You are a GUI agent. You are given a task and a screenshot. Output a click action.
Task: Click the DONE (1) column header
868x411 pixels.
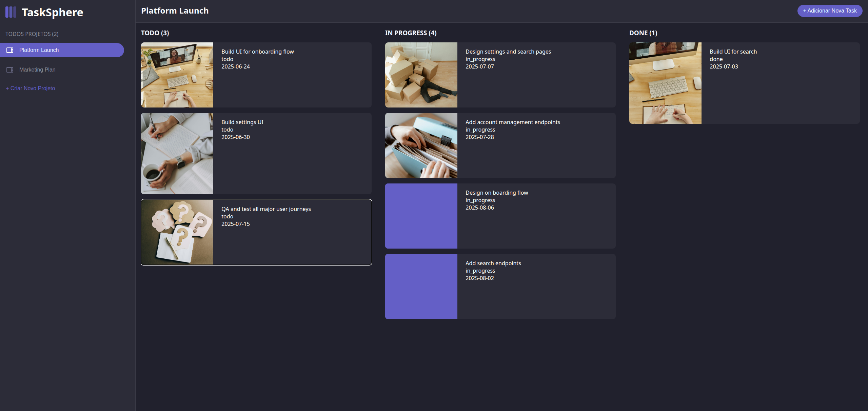click(x=643, y=33)
